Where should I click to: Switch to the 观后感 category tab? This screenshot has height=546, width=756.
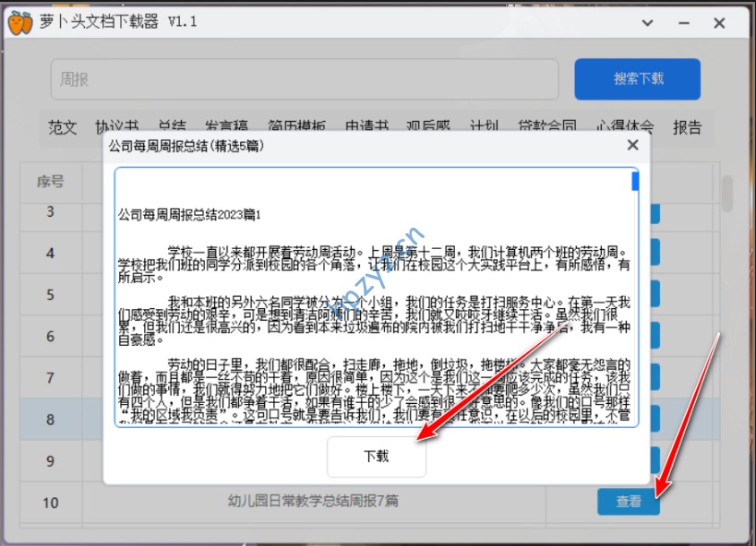coord(429,126)
